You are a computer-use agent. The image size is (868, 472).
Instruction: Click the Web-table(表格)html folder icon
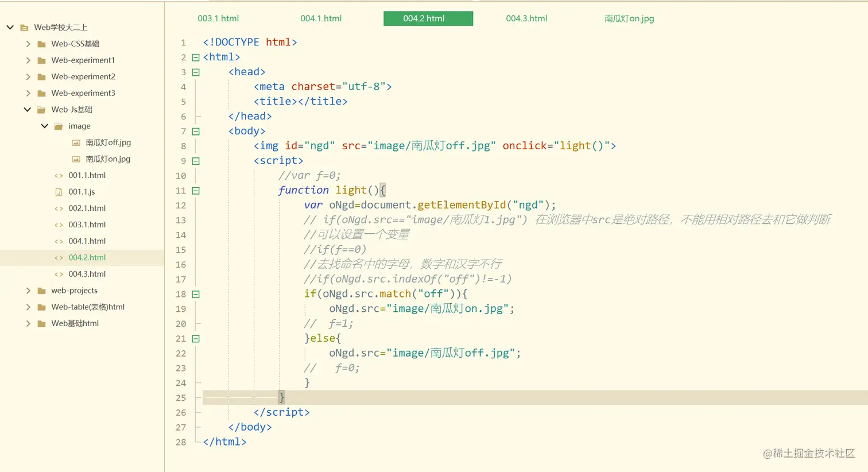41,307
